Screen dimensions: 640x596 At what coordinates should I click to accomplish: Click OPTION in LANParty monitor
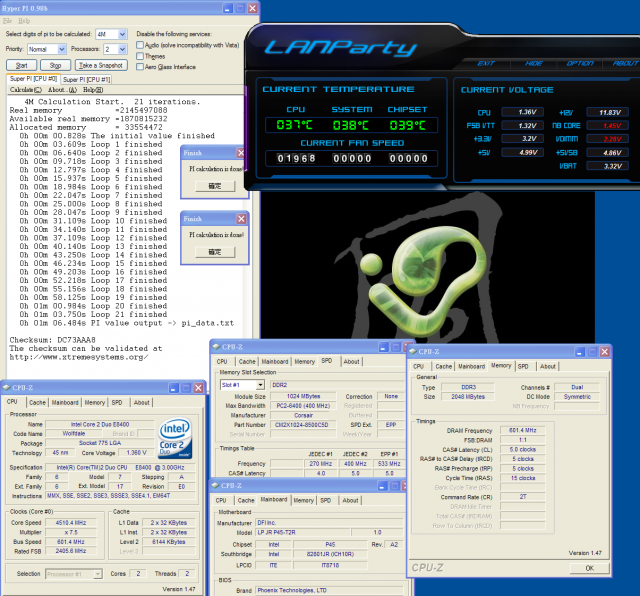tap(580, 63)
